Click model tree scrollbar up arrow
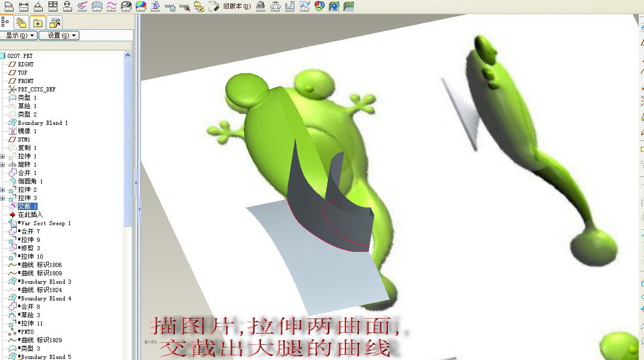This screenshot has width=644, height=360. pyautogui.click(x=127, y=55)
